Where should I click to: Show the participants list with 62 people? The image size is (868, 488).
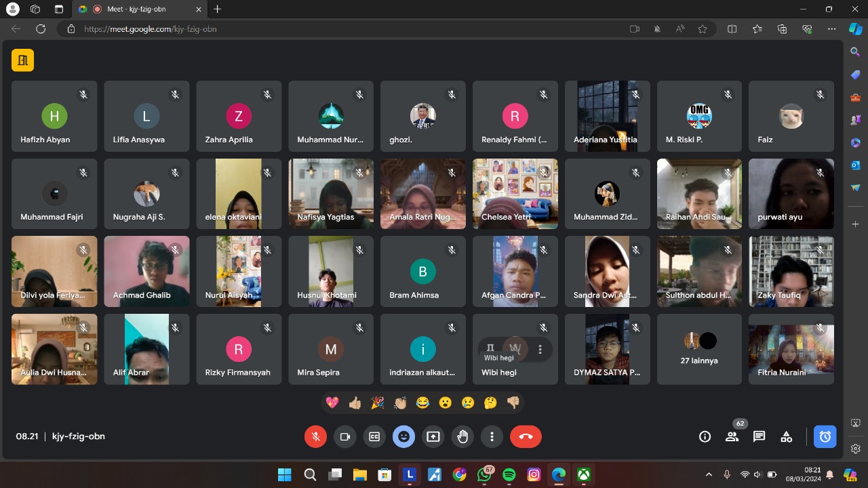[x=732, y=436]
